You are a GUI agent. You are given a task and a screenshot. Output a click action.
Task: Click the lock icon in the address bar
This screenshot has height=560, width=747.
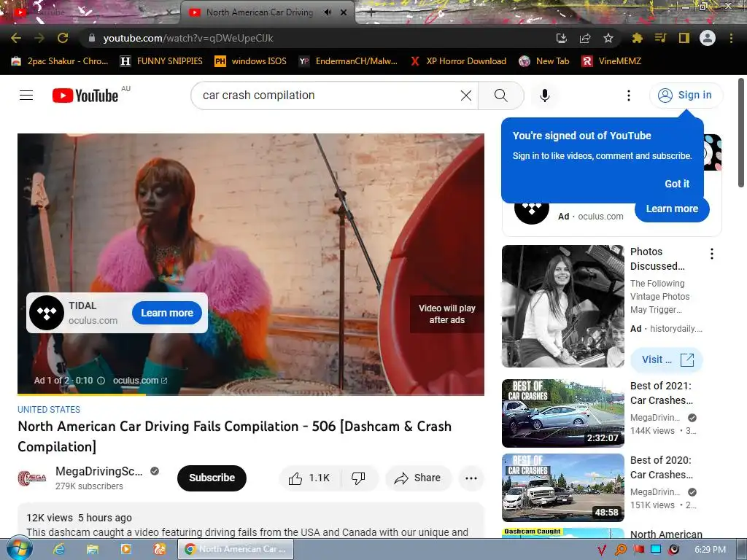(92, 38)
